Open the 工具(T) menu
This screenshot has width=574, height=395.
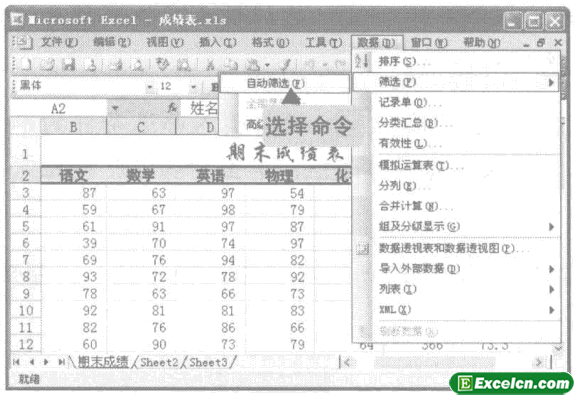tap(324, 42)
